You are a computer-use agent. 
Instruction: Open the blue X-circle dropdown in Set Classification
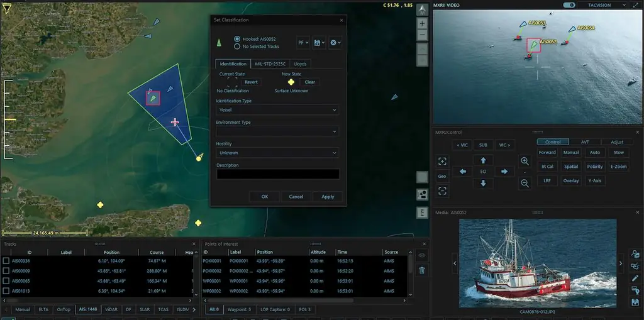tap(335, 42)
